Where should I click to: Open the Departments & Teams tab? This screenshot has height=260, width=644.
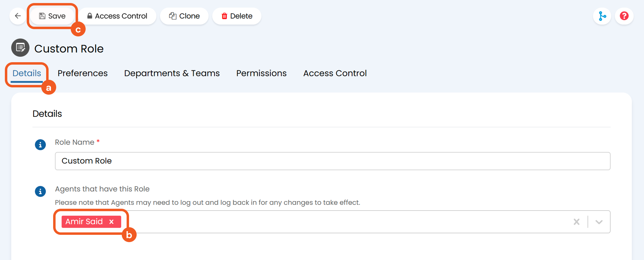point(172,73)
